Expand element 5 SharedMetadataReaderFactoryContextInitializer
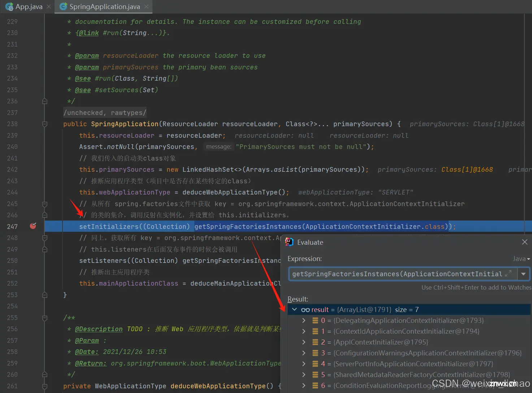 pyautogui.click(x=304, y=375)
